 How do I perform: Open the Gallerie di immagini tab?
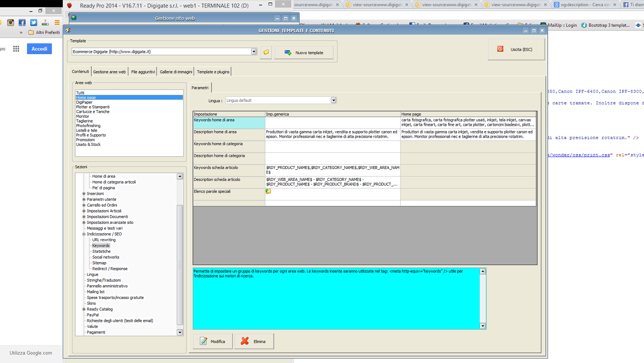(x=176, y=72)
